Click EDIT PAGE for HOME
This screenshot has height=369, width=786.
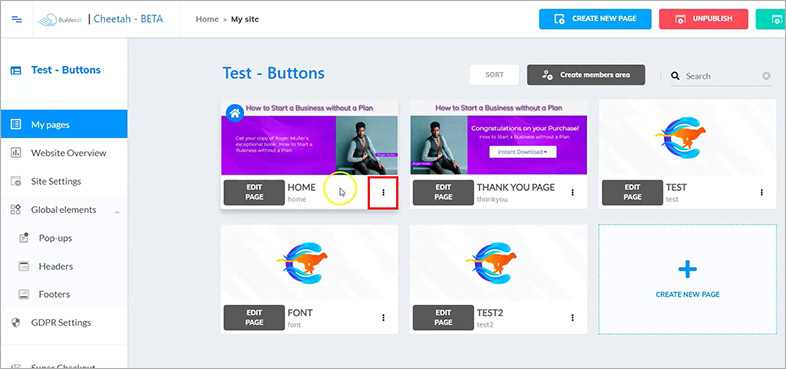(254, 193)
